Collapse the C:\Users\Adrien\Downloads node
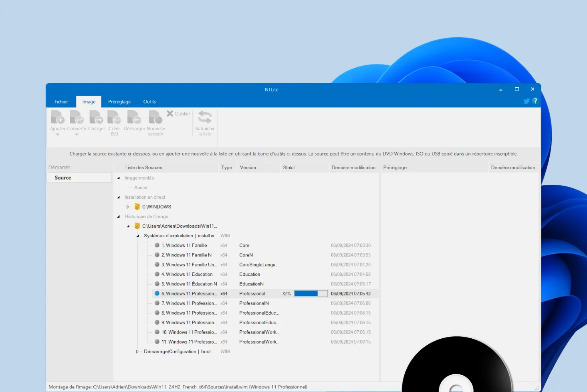Screen dimensions: 587x392 pyautogui.click(x=128, y=226)
